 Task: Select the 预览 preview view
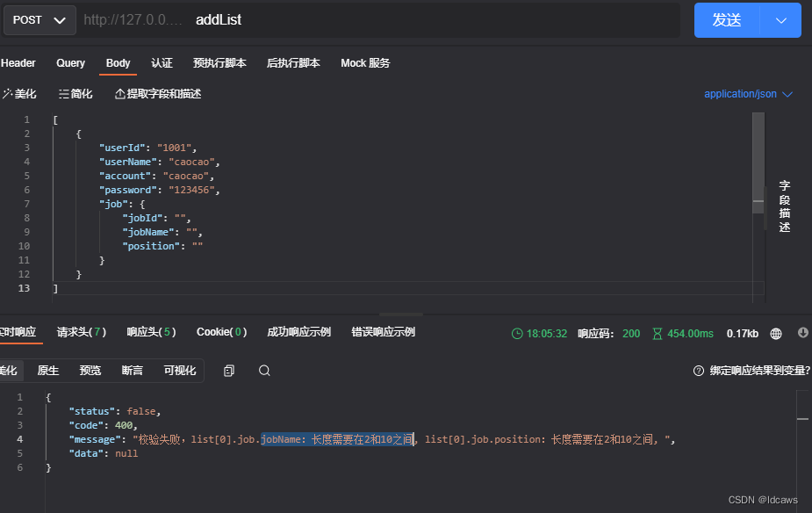[90, 371]
